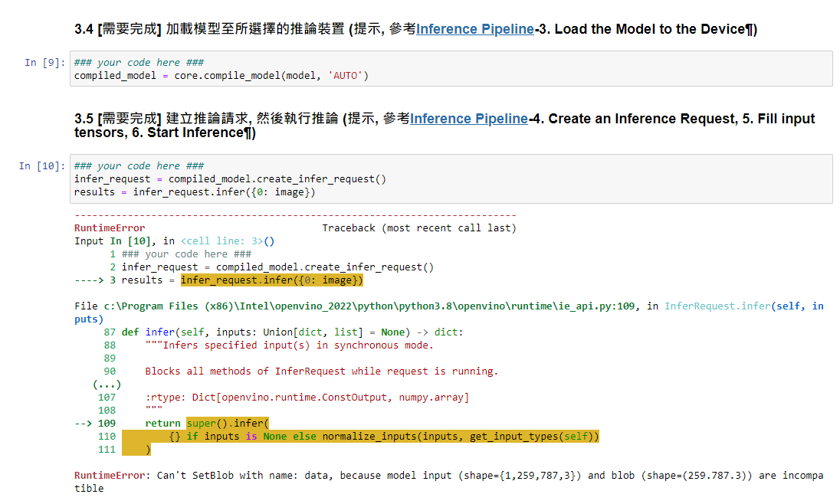Click highlighted 'super().infer(' on line 109
This screenshot has height=504, width=840.
click(x=228, y=423)
